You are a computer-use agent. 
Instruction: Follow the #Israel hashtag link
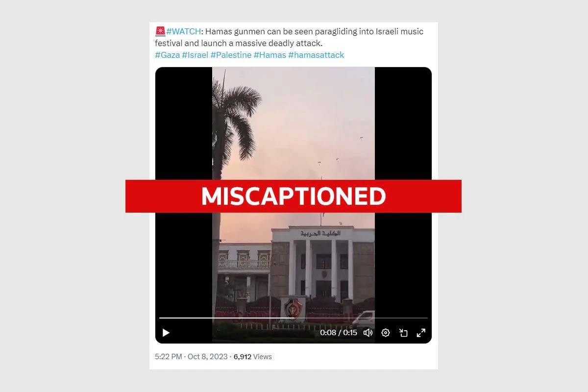point(195,55)
